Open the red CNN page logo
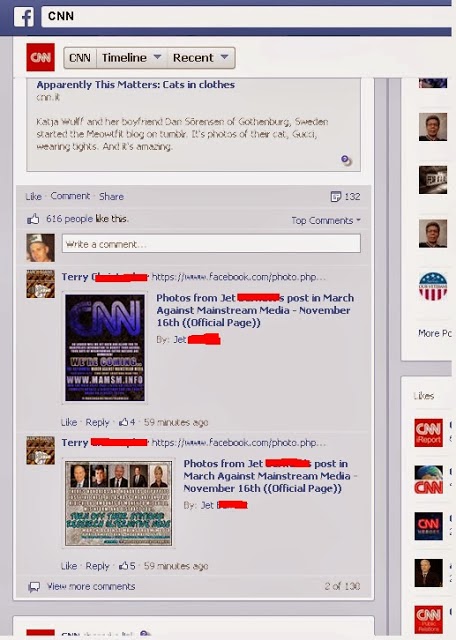Viewport: 456px width, 640px height. [x=40, y=57]
